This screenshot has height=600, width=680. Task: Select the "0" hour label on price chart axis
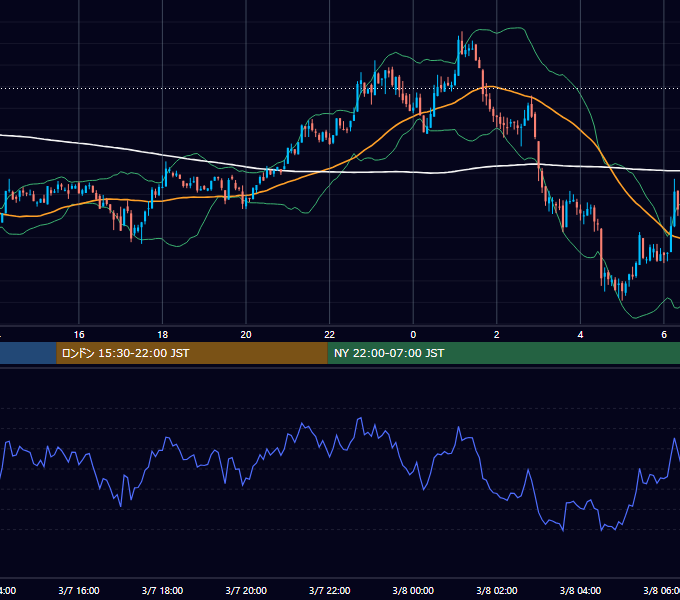coord(413,335)
